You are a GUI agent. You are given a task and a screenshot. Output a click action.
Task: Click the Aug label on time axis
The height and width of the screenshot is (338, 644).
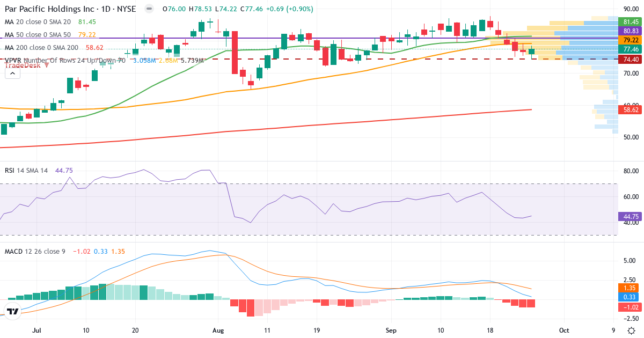(218, 331)
